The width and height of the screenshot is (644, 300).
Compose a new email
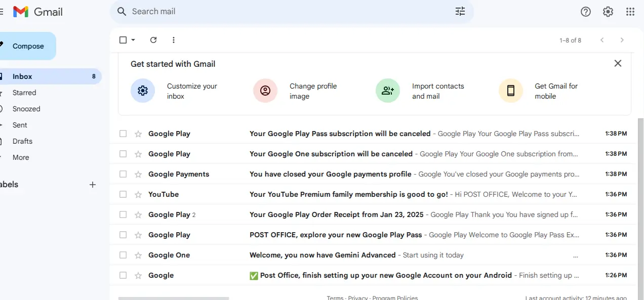pos(27,46)
